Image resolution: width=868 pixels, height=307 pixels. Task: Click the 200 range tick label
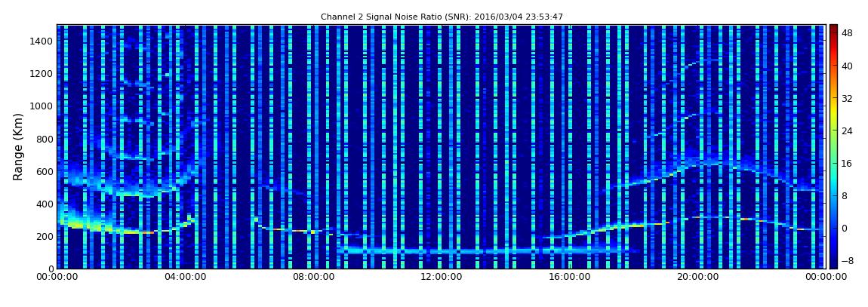tap(45, 236)
